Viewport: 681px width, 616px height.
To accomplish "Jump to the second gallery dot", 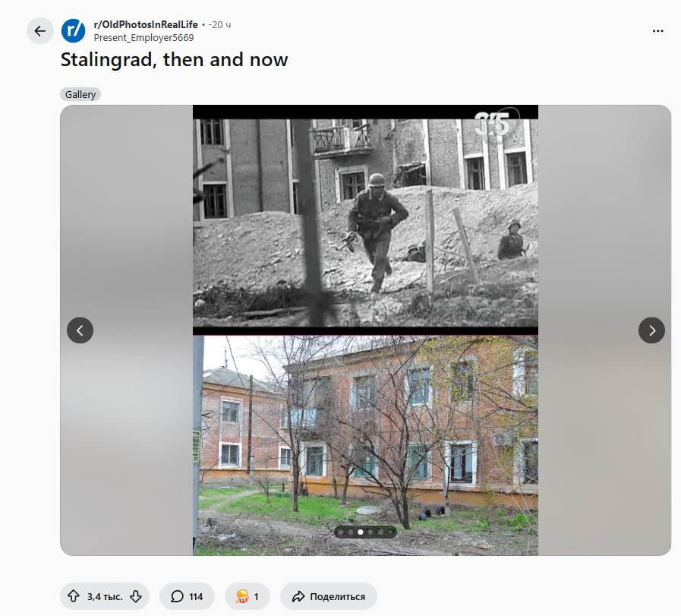I will click(351, 532).
